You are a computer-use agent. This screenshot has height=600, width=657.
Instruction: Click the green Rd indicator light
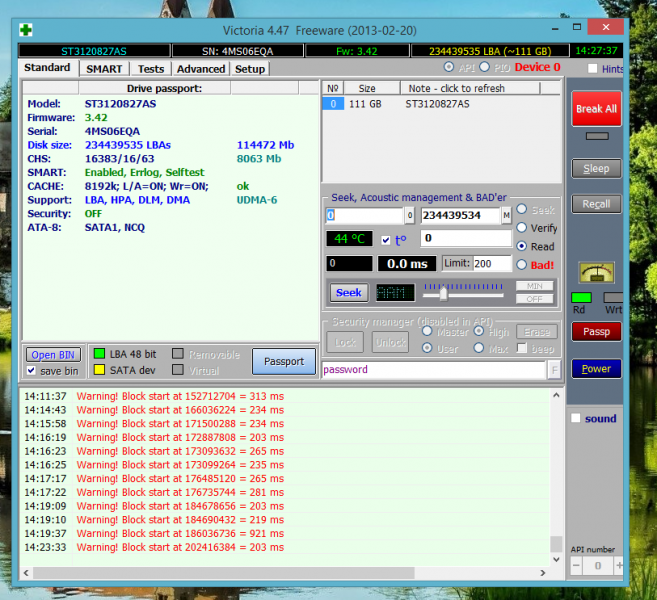[x=580, y=297]
